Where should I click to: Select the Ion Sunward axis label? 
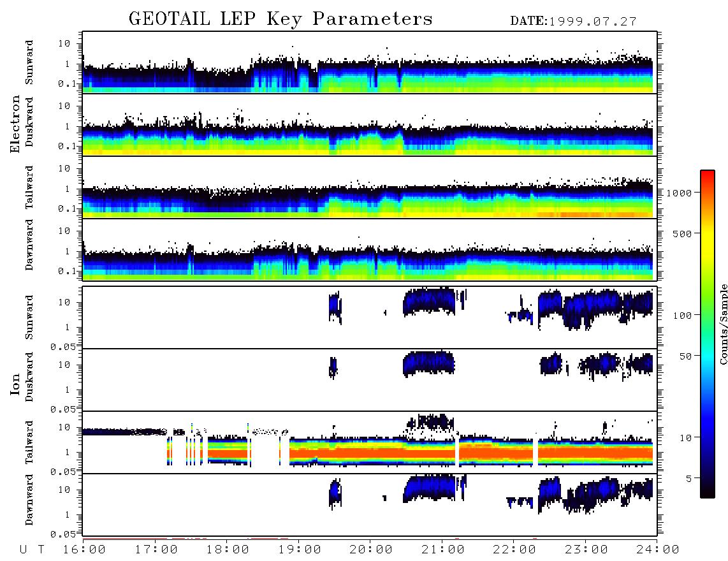(x=29, y=317)
